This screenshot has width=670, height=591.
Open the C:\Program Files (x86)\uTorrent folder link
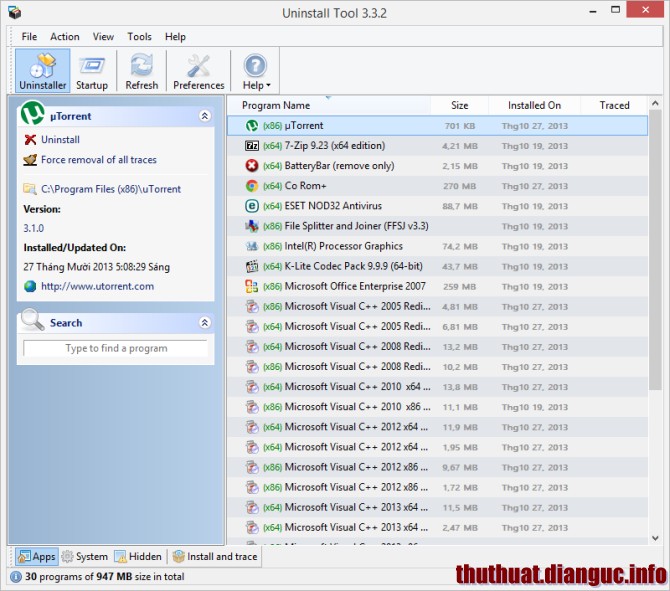tap(111, 189)
